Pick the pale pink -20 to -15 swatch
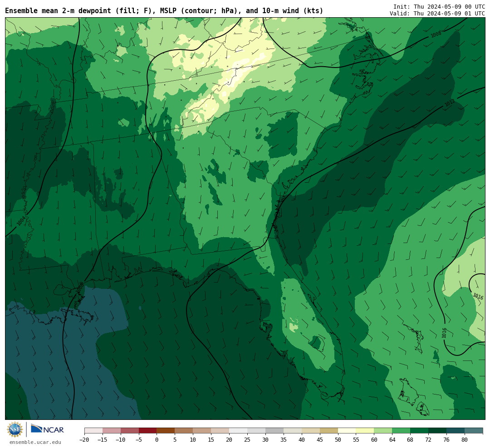 pos(93,431)
